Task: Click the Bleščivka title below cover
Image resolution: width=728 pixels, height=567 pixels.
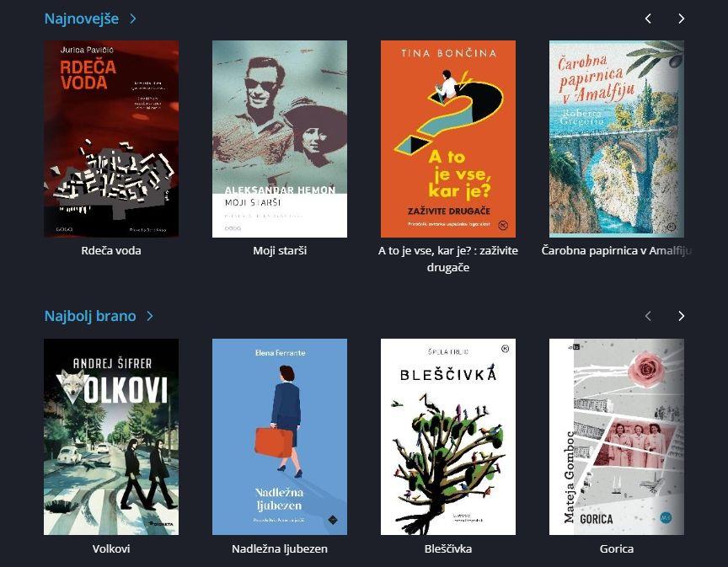Action: coord(448,549)
